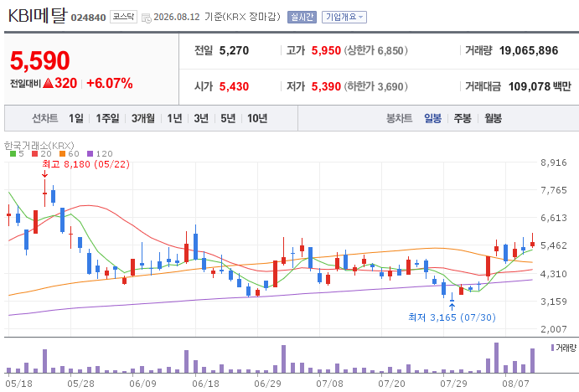This screenshot has height=392, width=579.
Task: Click the 한국거래소(KRX) chart label
Action: click(39, 146)
